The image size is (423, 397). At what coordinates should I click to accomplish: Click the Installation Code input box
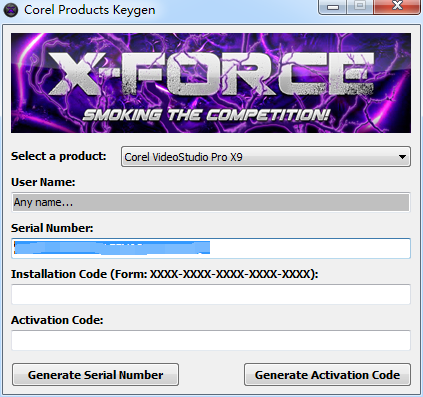pos(211,294)
